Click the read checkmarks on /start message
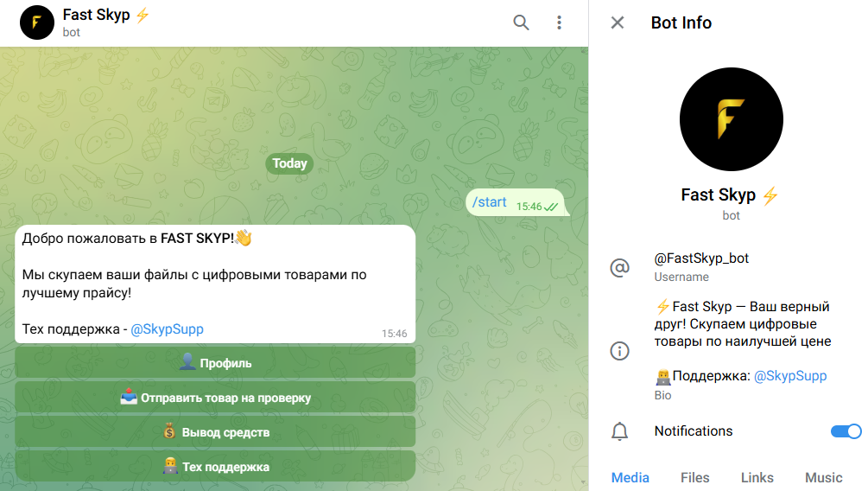This screenshot has height=491, width=868. click(551, 207)
